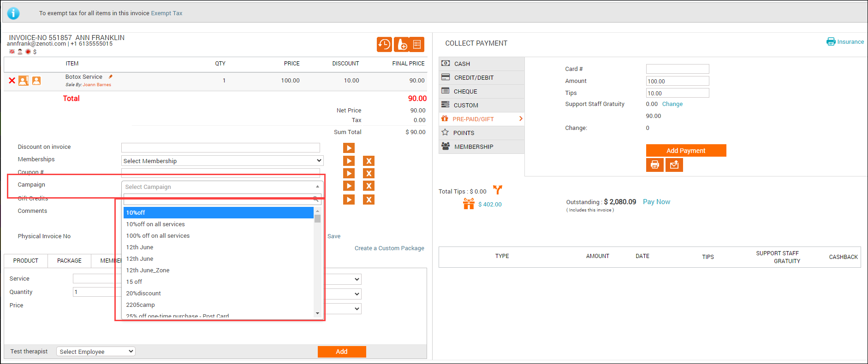868x364 pixels.
Task: Click the Save link
Action: click(x=334, y=236)
